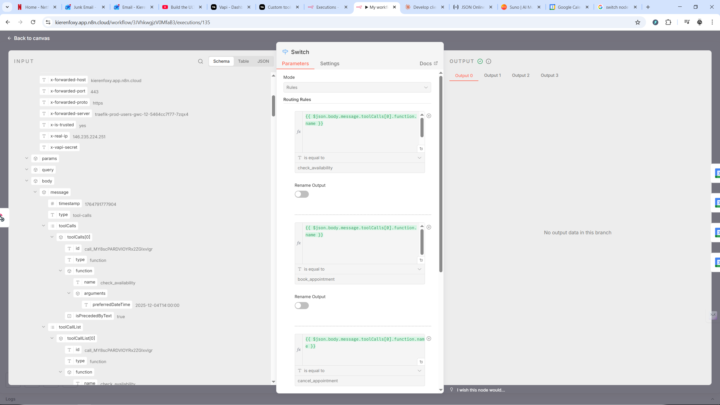Viewport: 720px width, 405px height.
Task: Collapse the query tree node
Action: [27, 170]
